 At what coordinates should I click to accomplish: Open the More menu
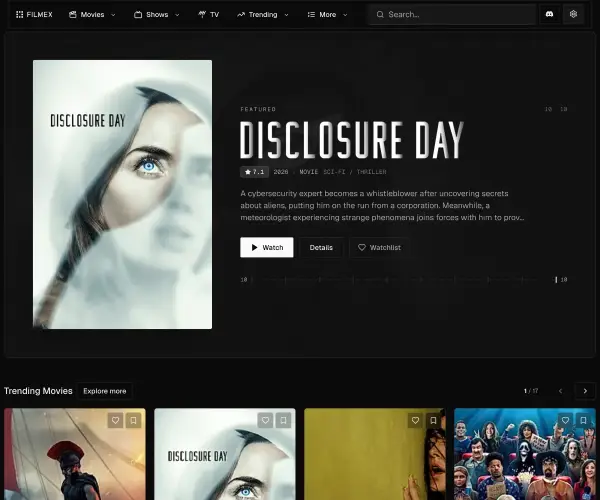coord(328,15)
